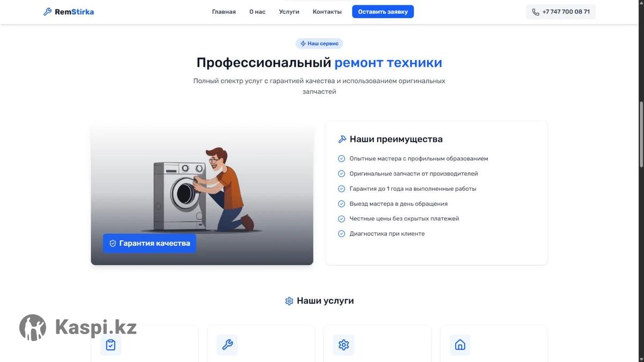Open the Контакты navigation link
Screen dimensions: 644x362
tap(327, 12)
